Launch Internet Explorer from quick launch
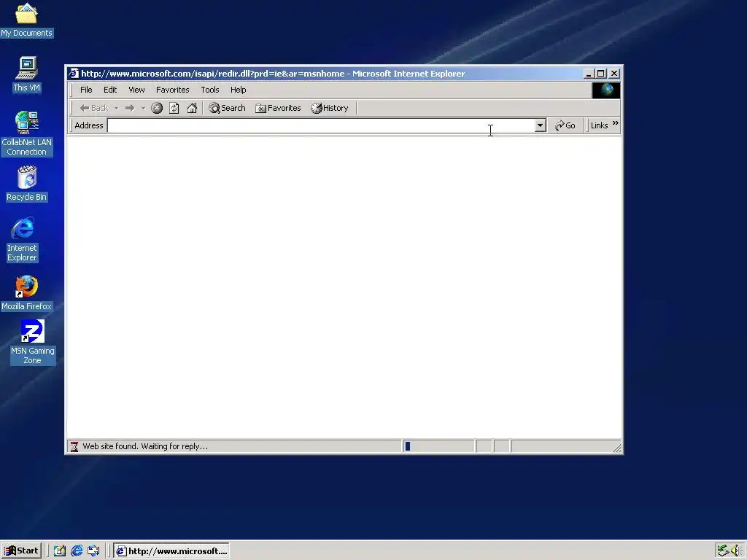The height and width of the screenshot is (560, 747). point(77,551)
